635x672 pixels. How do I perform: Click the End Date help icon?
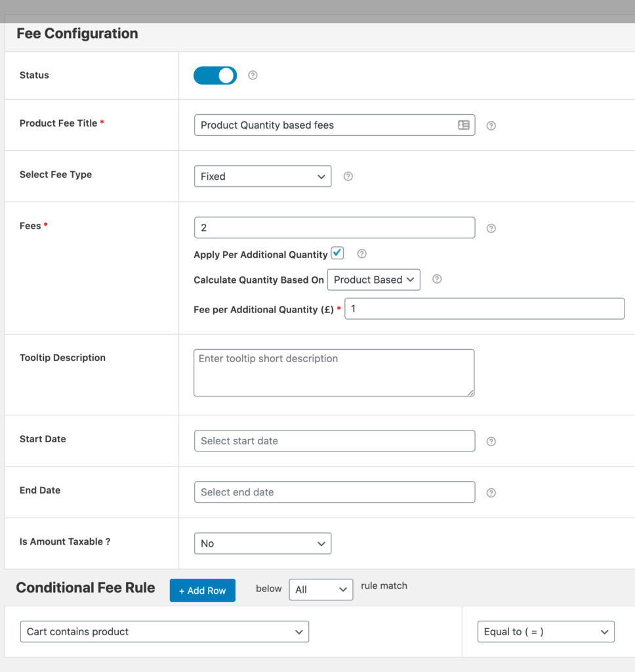(x=491, y=492)
